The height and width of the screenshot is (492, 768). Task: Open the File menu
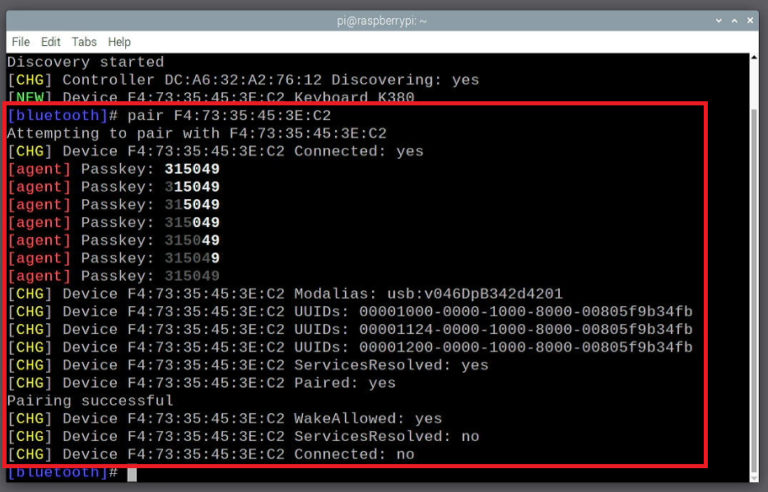click(x=20, y=42)
